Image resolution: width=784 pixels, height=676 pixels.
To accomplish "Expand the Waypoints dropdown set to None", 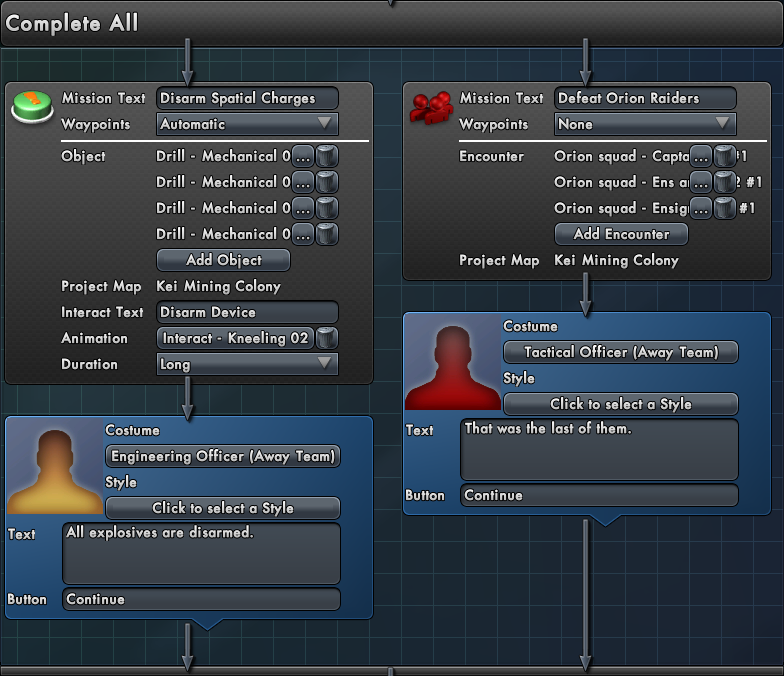I will (x=646, y=124).
